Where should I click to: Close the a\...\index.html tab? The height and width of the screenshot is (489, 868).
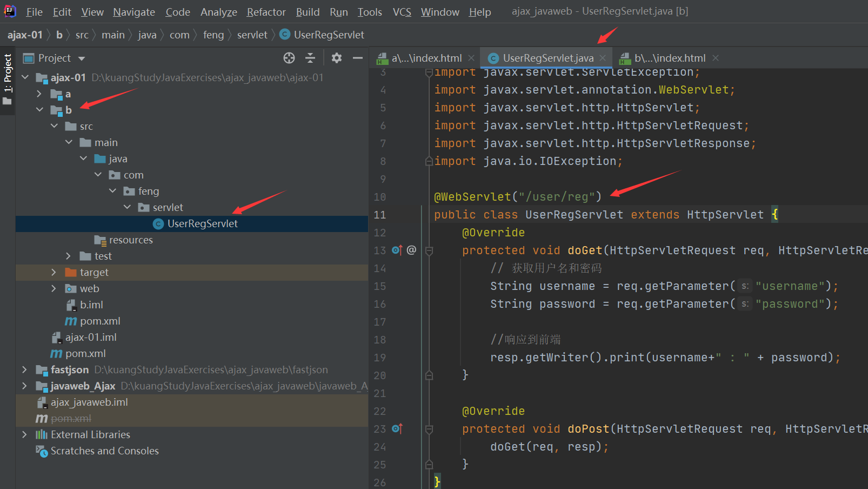tap(471, 58)
